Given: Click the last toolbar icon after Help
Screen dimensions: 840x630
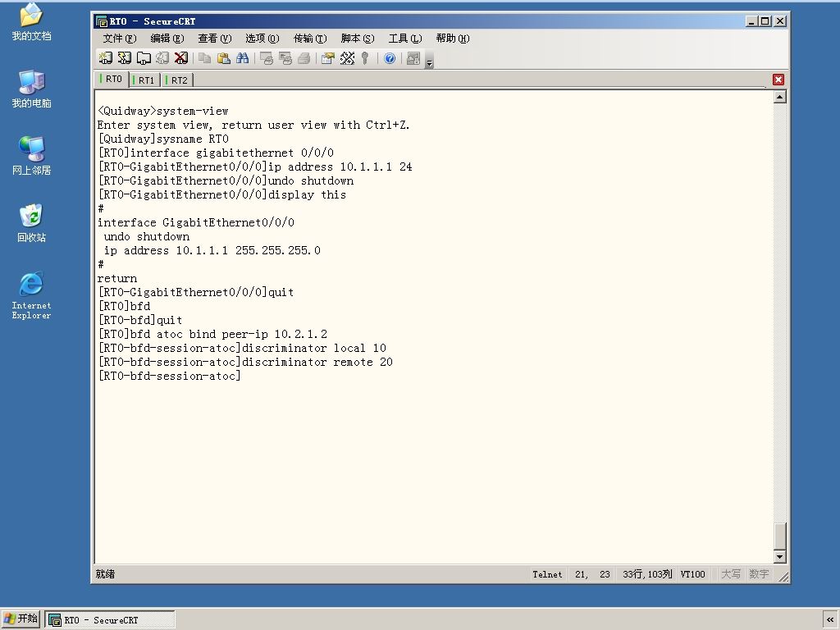Looking at the screenshot, I should [413, 58].
